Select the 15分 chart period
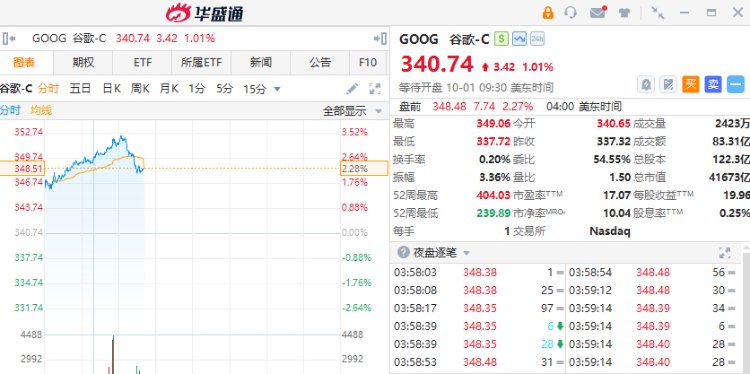The image size is (750, 374). [254, 88]
